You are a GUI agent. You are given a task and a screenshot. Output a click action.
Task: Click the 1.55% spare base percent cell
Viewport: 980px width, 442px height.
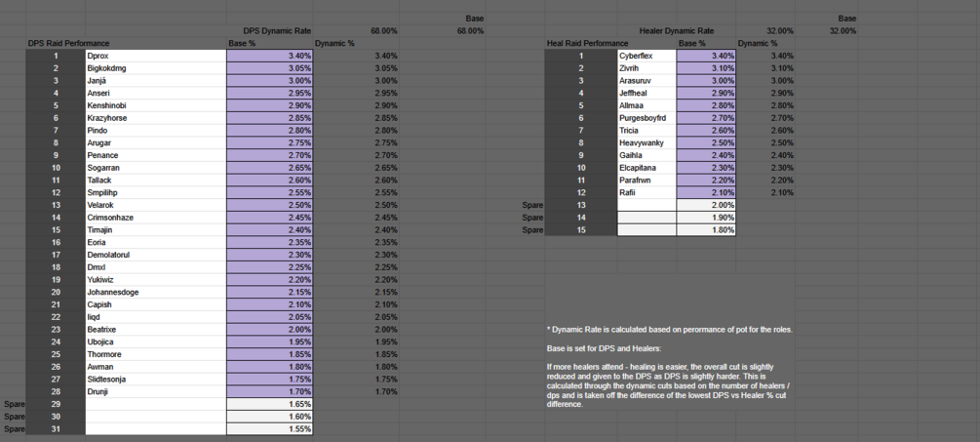(x=269, y=429)
